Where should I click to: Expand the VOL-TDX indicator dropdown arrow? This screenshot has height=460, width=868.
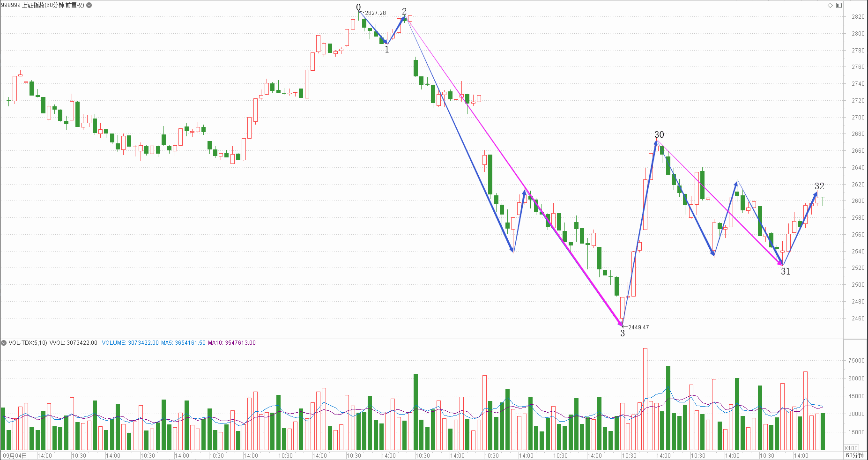4,343
